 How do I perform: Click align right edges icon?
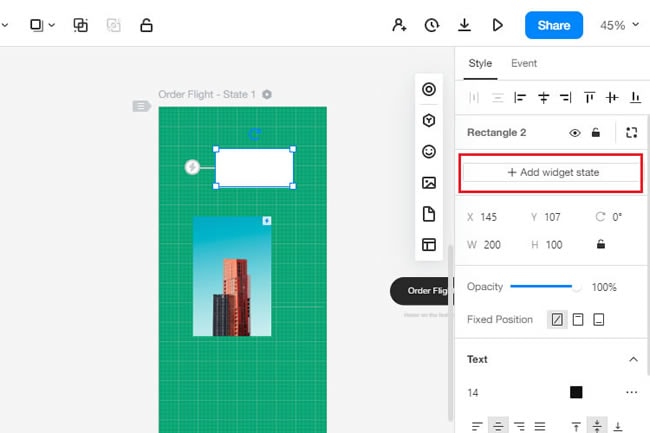point(566,98)
